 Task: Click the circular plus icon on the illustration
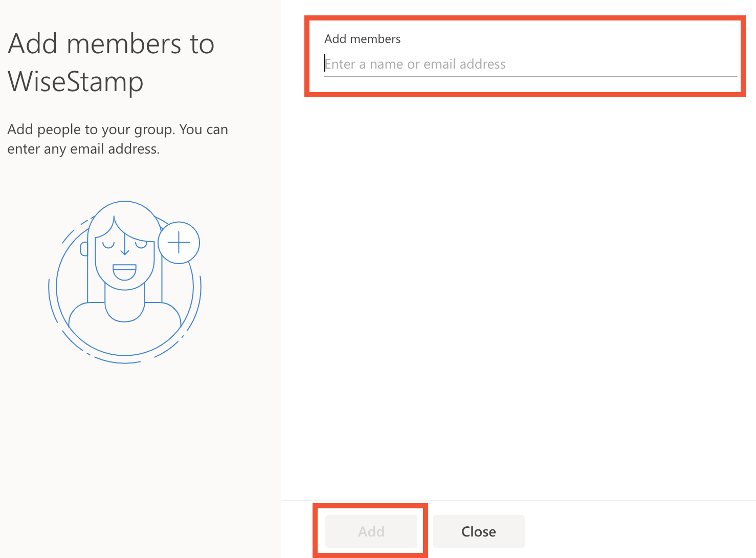point(179,243)
